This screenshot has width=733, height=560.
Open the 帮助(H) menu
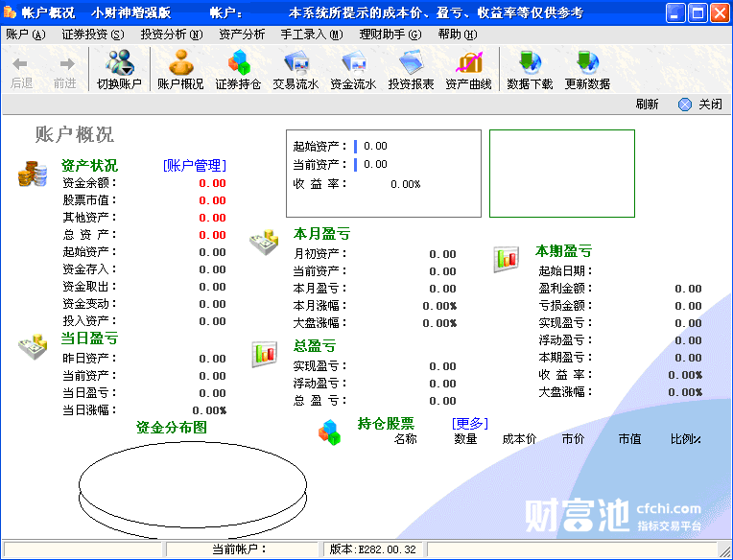[x=458, y=35]
